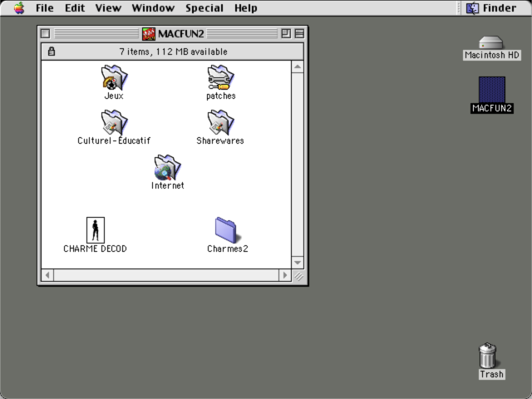Click the MACFUN2 title bar proxy icon
Viewport: 532px width, 399px height.
149,33
